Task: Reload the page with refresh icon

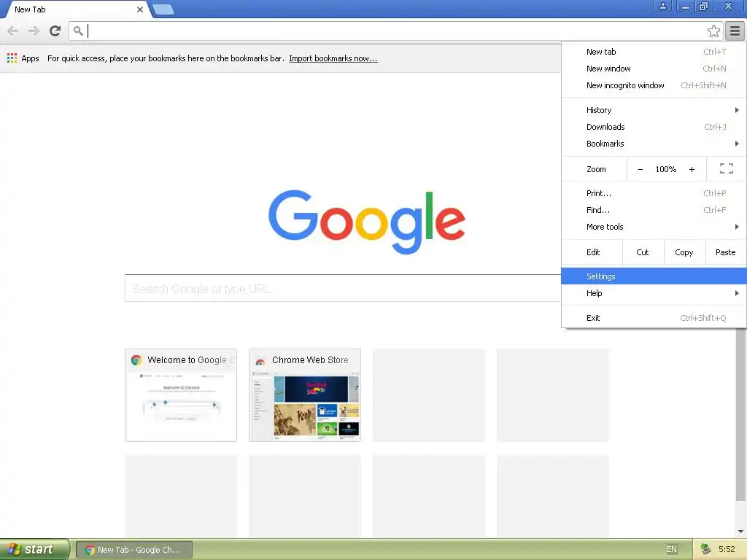Action: click(55, 31)
